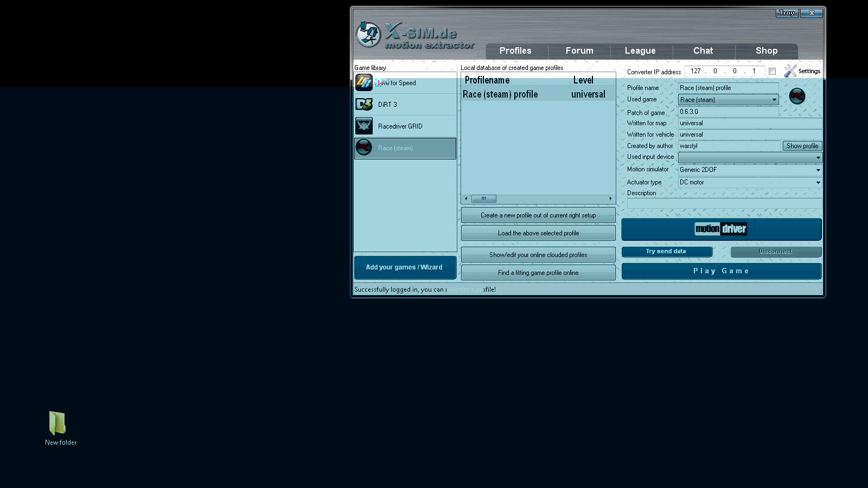868x488 pixels.
Task: Click the Live for Speed game icon
Action: (363, 83)
